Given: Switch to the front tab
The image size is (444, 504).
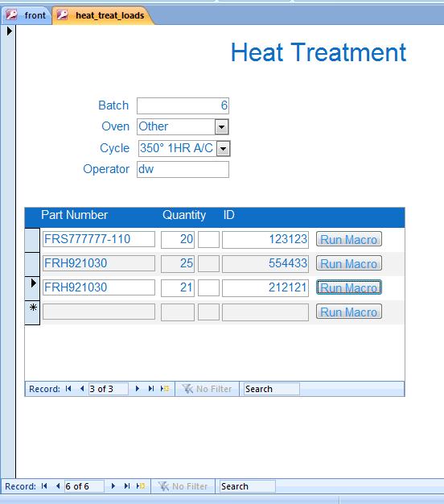Looking at the screenshot, I should tap(27, 15).
